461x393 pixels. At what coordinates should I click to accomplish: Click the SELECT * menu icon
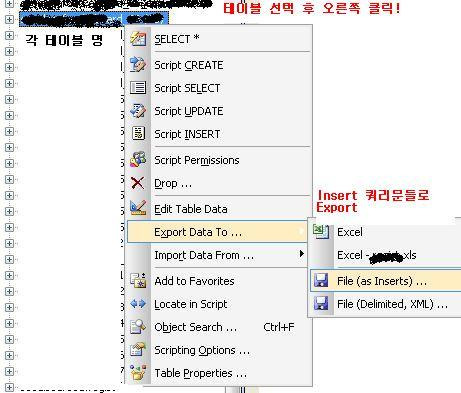tap(138, 39)
